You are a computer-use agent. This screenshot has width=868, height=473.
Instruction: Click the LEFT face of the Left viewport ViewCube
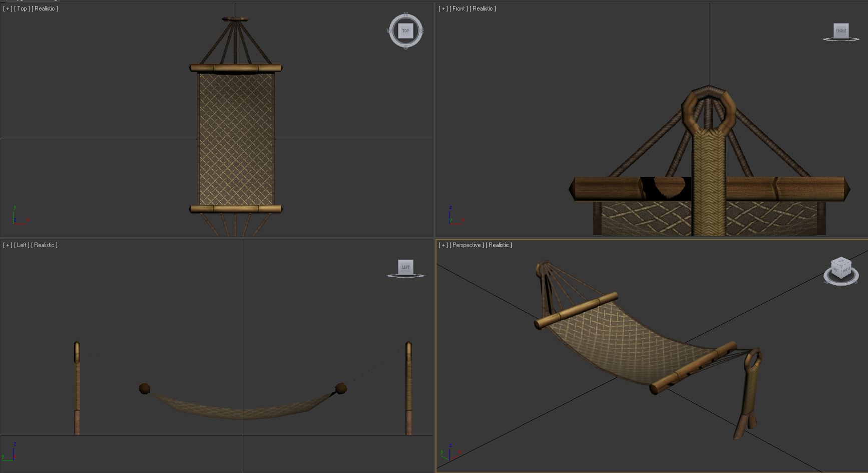[406, 267]
